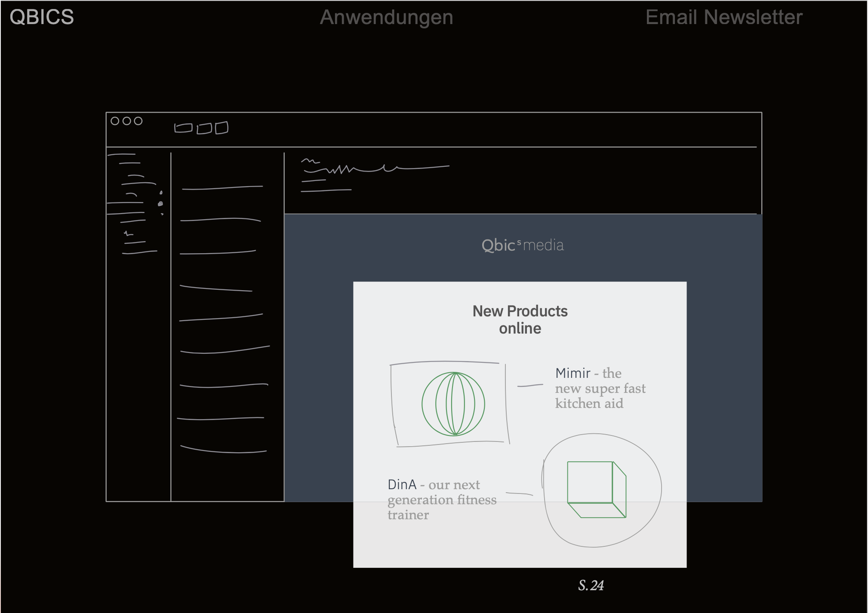Image resolution: width=868 pixels, height=613 pixels.
Task: Click the S. 24 page reference
Action: point(591,585)
